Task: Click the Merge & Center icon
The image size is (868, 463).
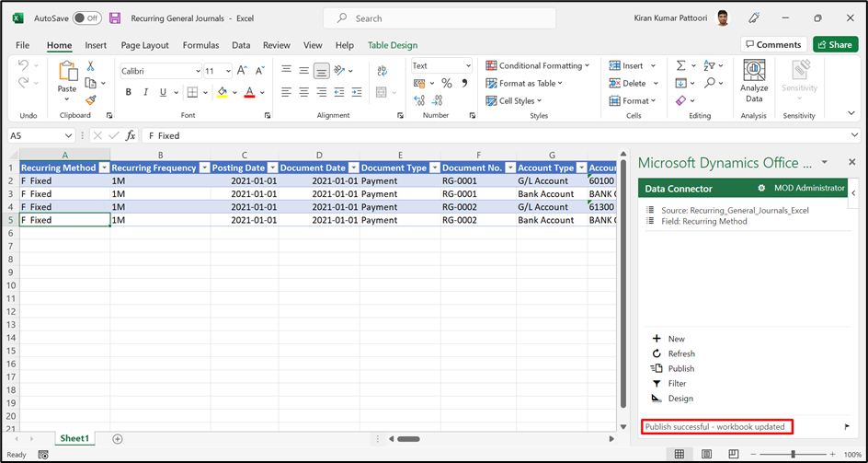Action: [381, 92]
